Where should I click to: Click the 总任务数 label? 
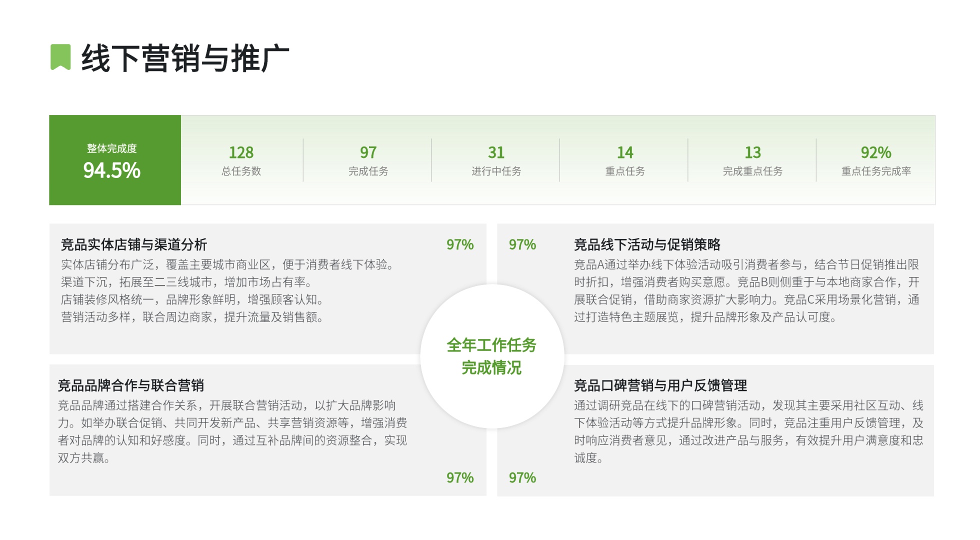[x=241, y=171]
